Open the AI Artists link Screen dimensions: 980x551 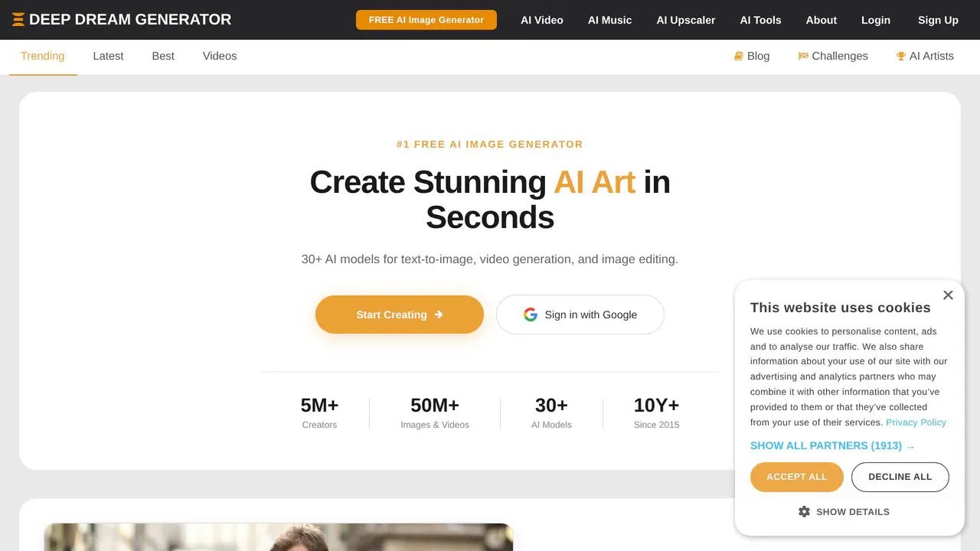point(925,56)
